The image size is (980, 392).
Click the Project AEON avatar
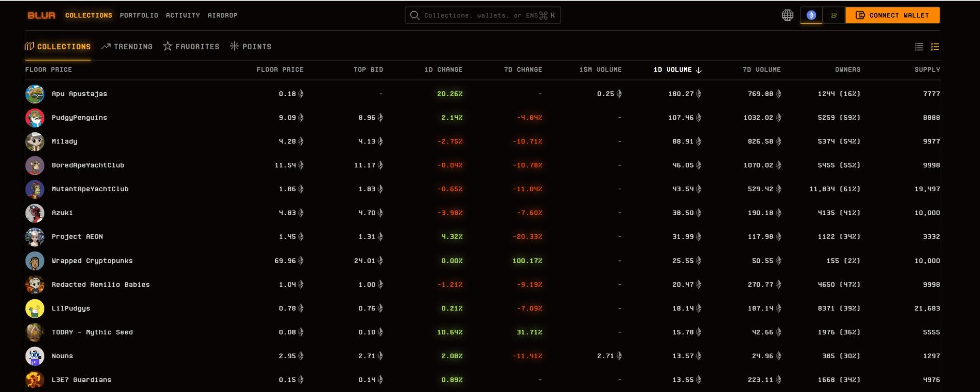[35, 237]
